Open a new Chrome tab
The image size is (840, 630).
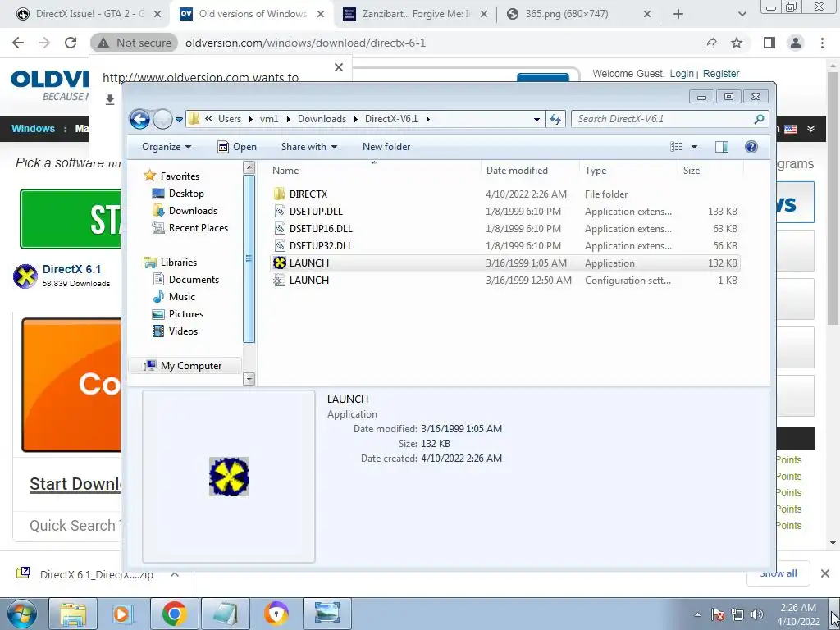click(x=678, y=14)
